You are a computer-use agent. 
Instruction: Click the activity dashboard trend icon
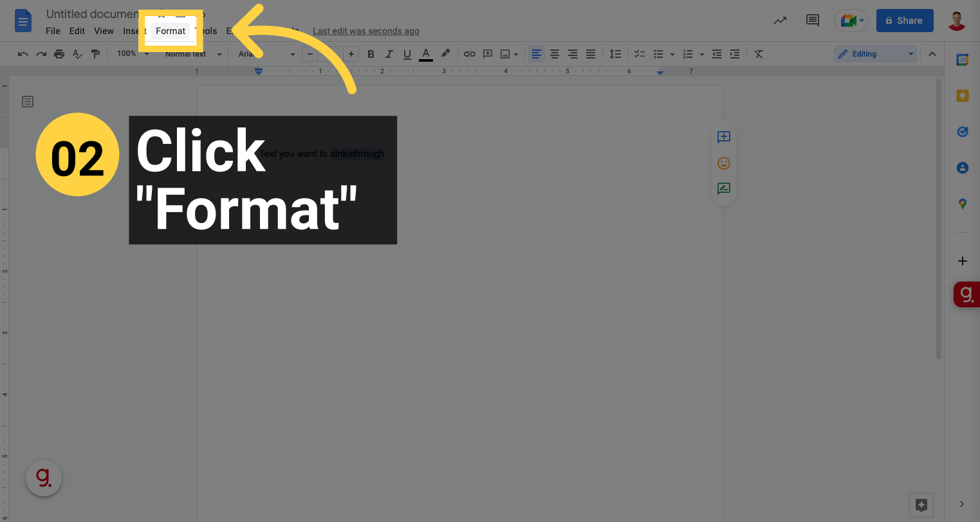pyautogui.click(x=780, y=21)
